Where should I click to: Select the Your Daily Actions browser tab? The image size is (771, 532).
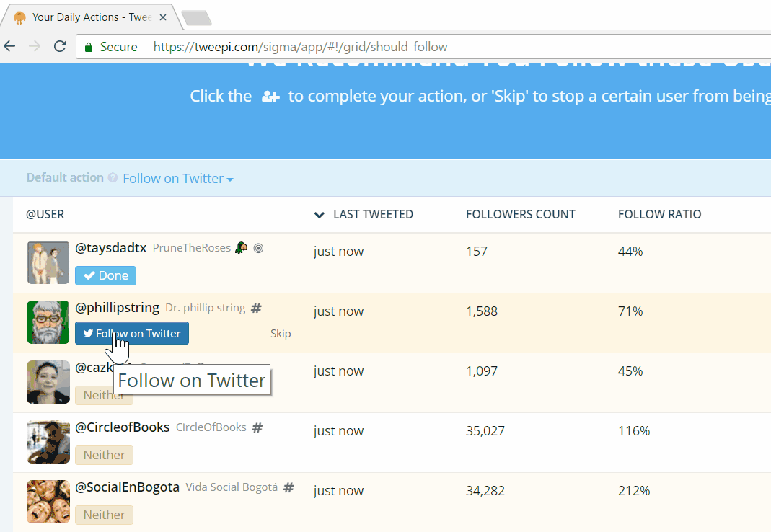click(x=87, y=17)
